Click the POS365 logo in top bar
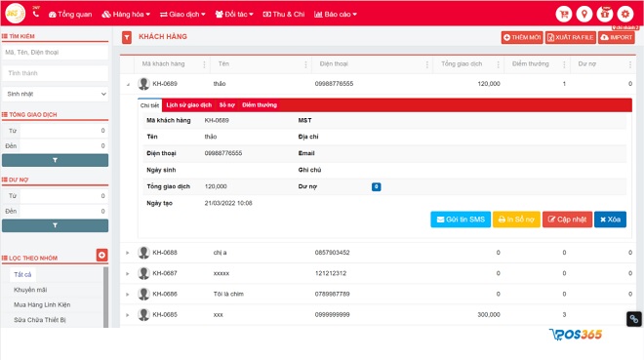Screen dimensions: 644x360 [x=15, y=13]
